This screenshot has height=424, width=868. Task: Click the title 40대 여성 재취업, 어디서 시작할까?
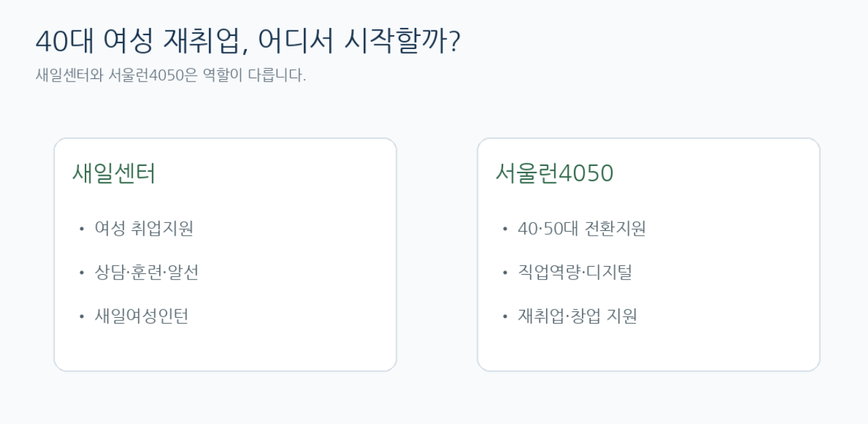point(248,42)
